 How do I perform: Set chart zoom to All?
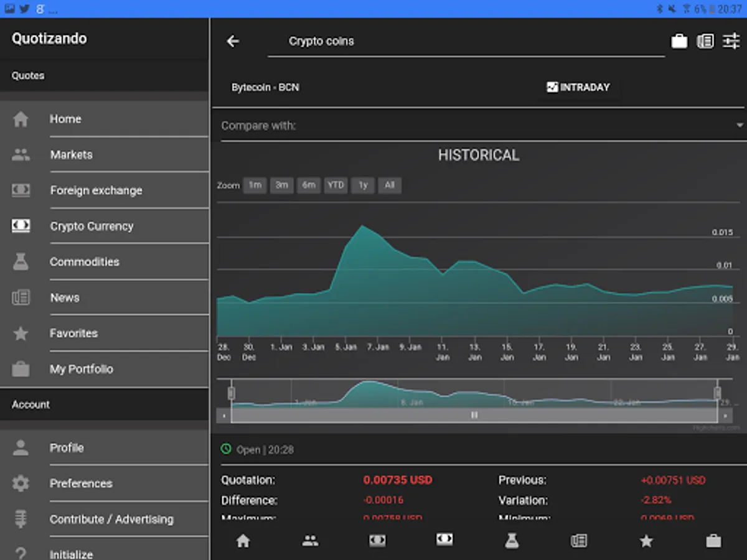390,185
